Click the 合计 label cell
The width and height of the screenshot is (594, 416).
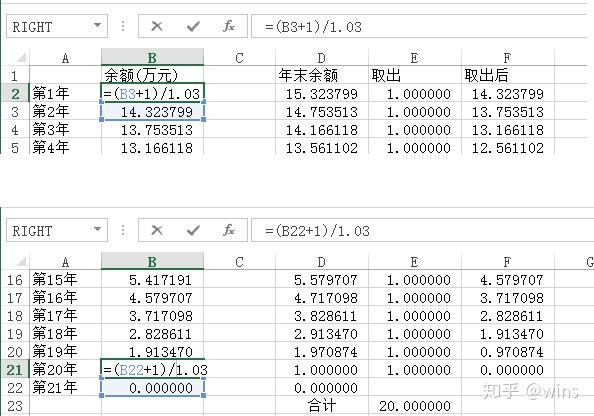(322, 406)
